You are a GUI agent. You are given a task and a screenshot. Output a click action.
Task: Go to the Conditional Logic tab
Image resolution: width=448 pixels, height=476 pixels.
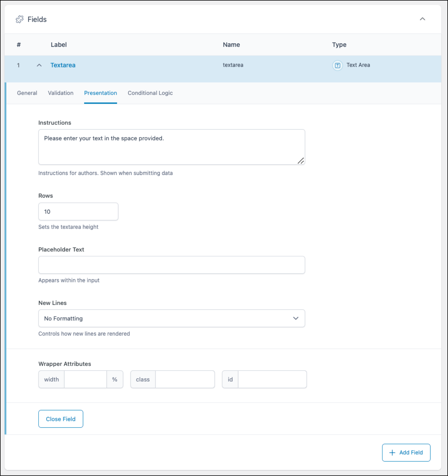[x=150, y=93]
